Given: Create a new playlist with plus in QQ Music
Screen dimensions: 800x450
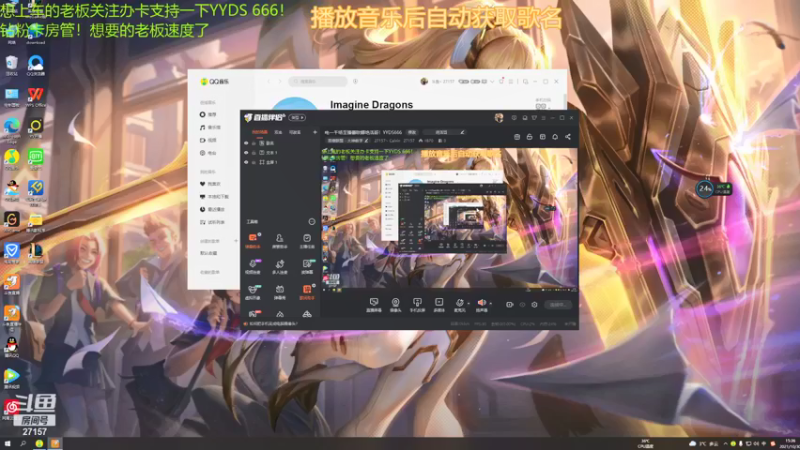Looking at the screenshot, I should pyautogui.click(x=236, y=241).
